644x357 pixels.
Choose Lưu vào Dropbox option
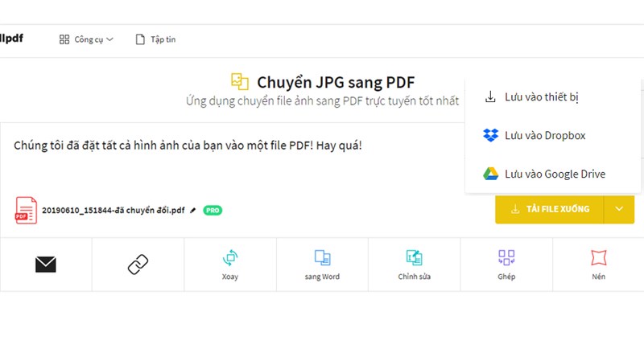[x=544, y=135]
